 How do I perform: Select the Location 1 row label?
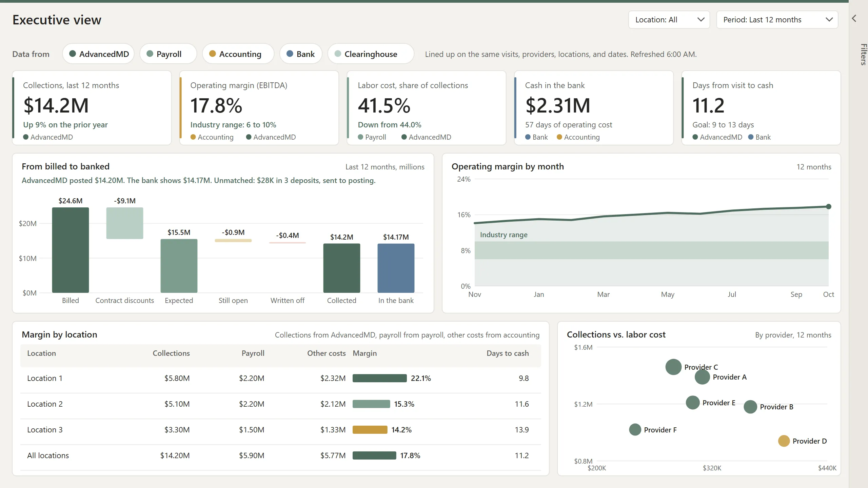(45, 378)
